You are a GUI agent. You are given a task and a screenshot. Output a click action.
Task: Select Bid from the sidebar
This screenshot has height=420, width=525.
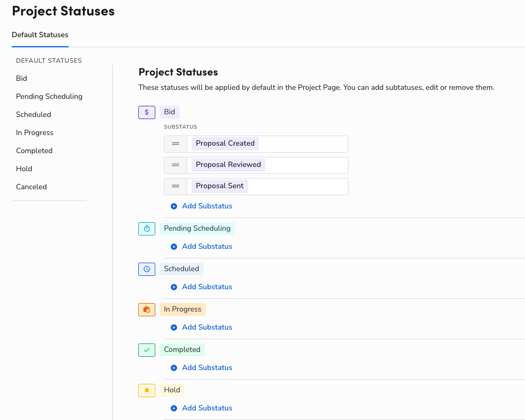21,78
